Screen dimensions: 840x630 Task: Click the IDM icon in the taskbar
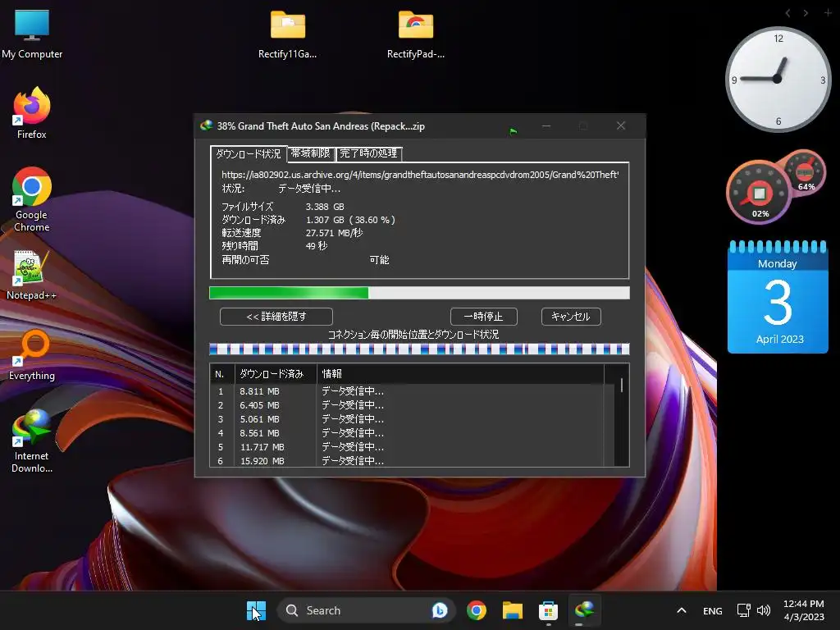tap(584, 610)
